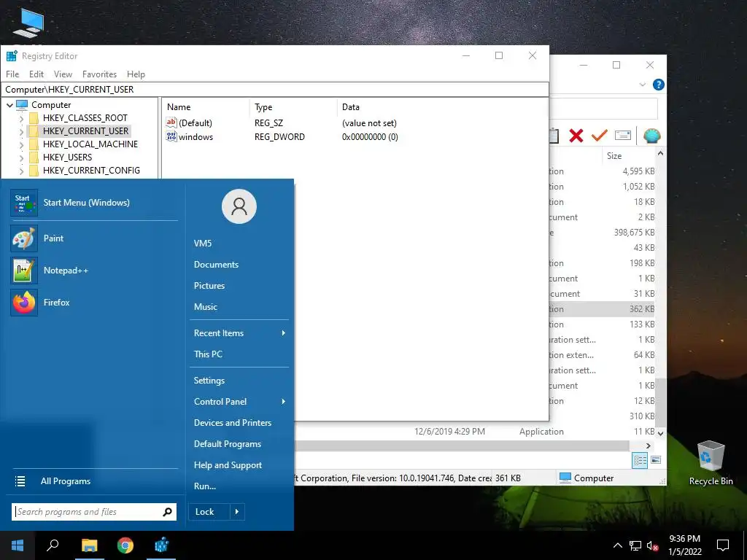Image resolution: width=747 pixels, height=560 pixels.
Task: Switch Explorer to details view icon
Action: (x=640, y=460)
